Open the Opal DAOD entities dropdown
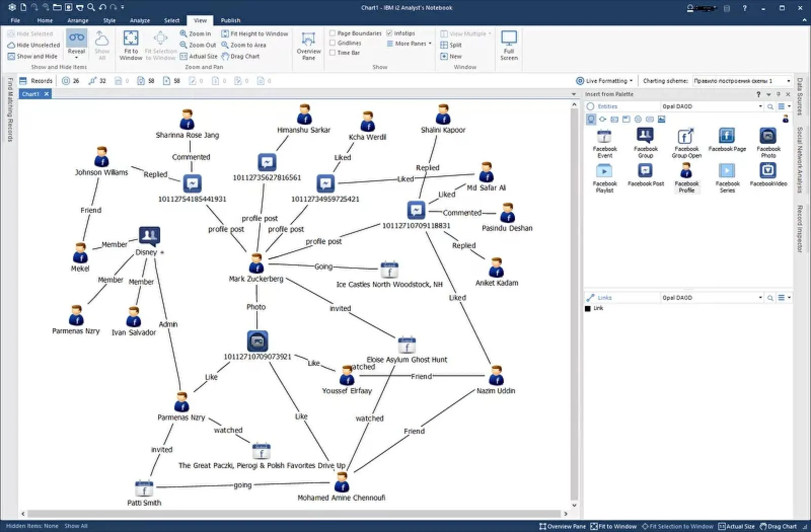The image size is (811, 532). coord(760,106)
